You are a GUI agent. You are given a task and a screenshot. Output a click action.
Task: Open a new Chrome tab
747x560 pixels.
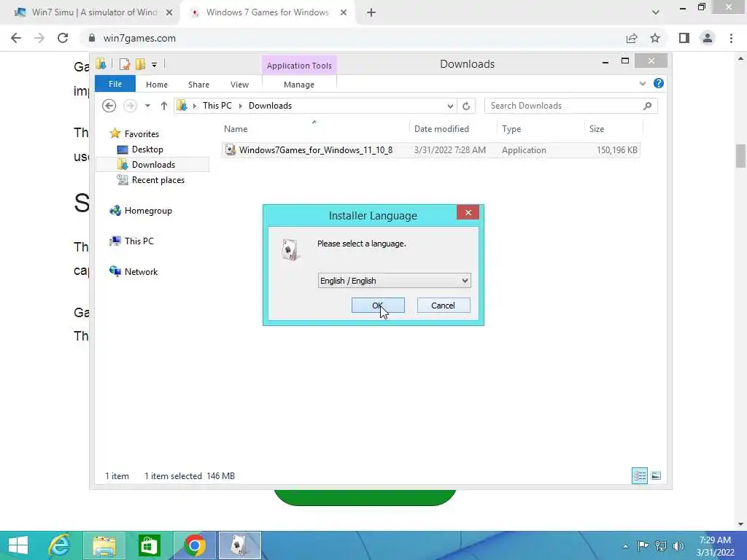point(371,12)
